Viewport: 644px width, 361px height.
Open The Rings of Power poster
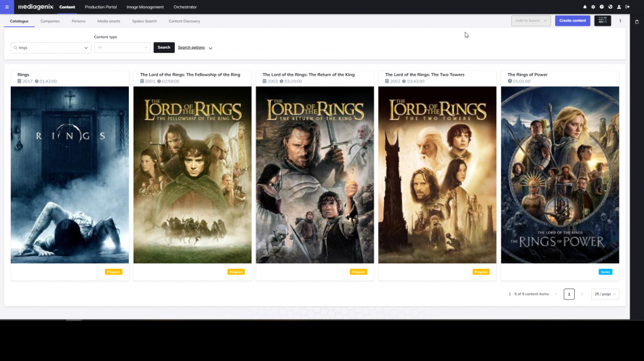[559, 175]
